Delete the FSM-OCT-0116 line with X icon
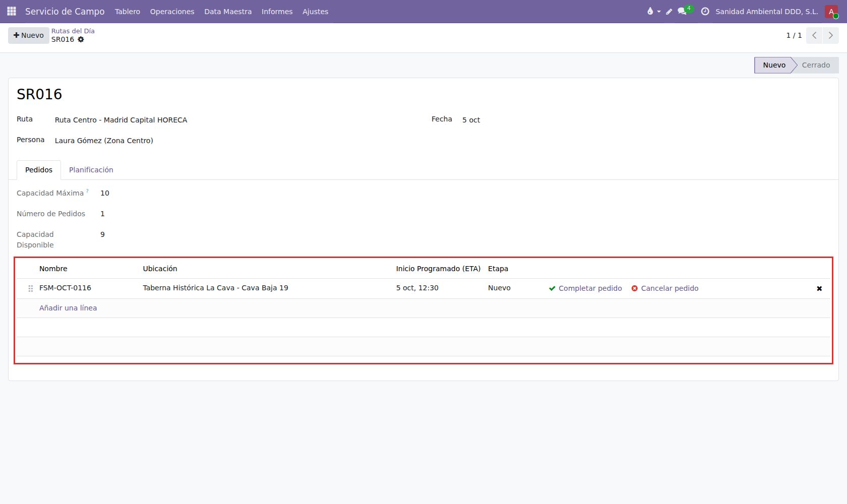The width and height of the screenshot is (847, 504). click(x=819, y=288)
